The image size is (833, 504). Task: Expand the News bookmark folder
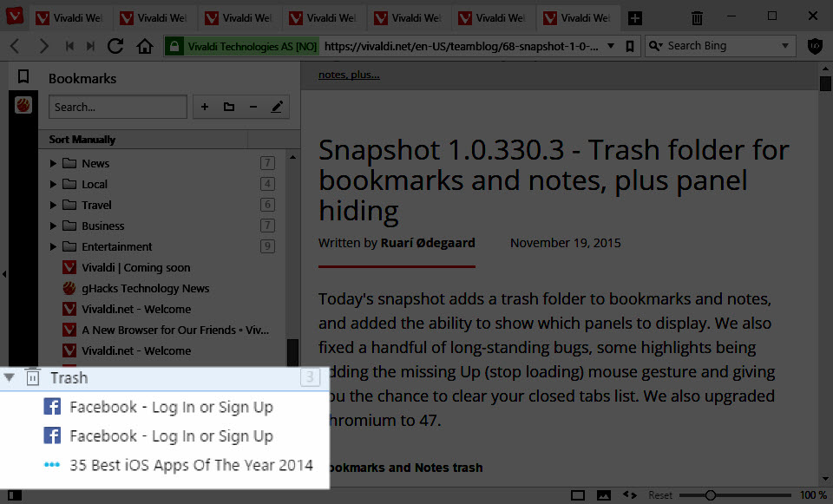coord(53,163)
